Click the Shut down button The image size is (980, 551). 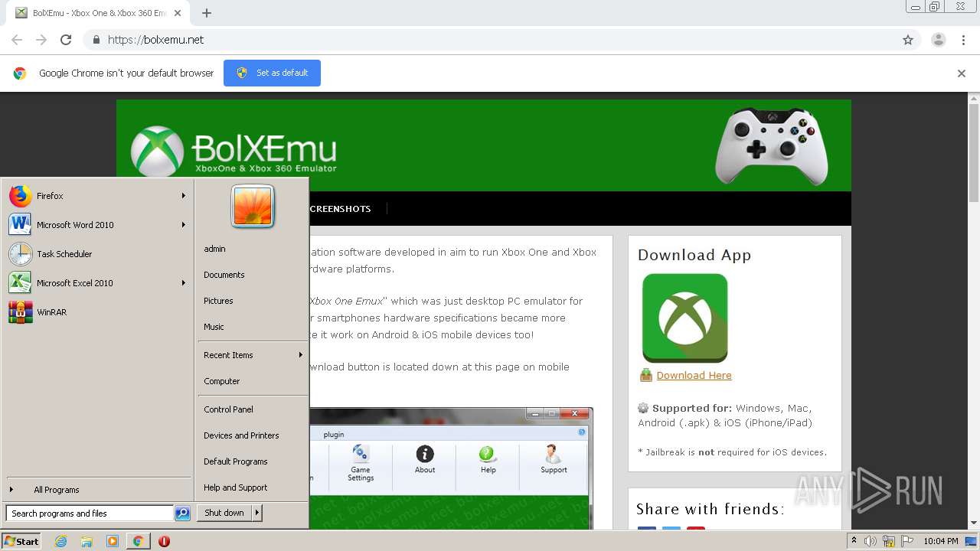pyautogui.click(x=224, y=513)
